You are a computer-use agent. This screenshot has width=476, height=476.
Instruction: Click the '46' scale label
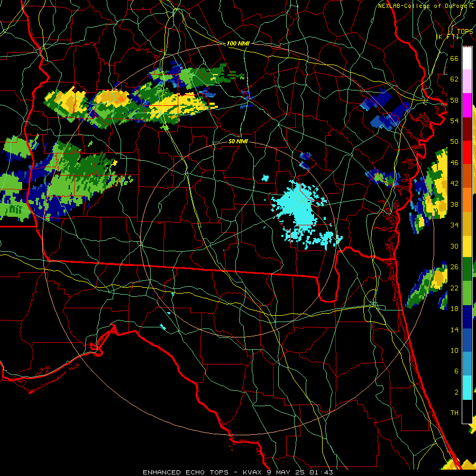[x=454, y=163]
